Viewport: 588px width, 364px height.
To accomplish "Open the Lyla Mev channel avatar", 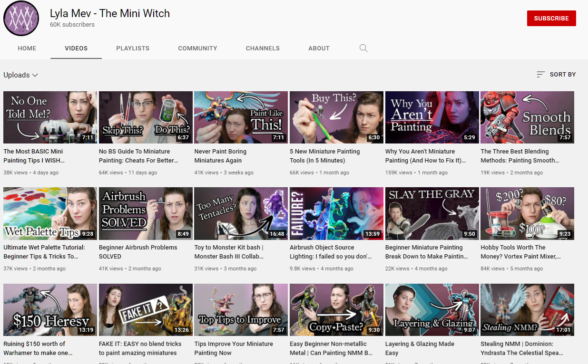I will [x=21, y=19].
